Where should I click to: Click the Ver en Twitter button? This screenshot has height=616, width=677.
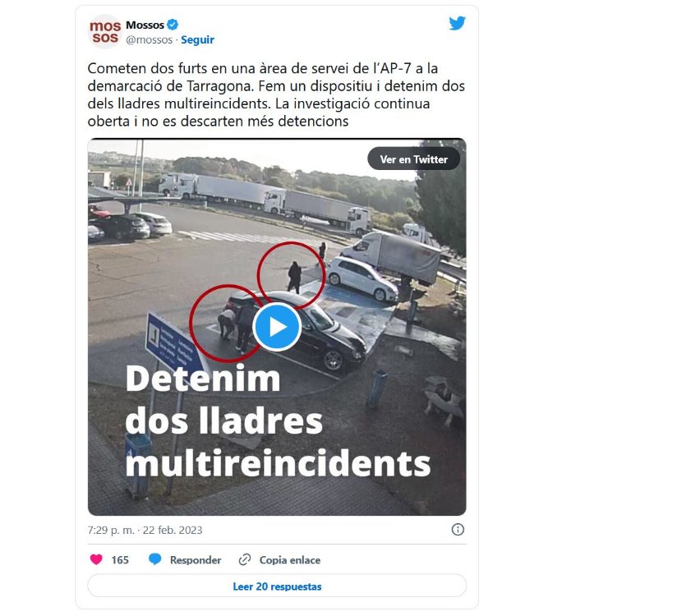(x=413, y=159)
